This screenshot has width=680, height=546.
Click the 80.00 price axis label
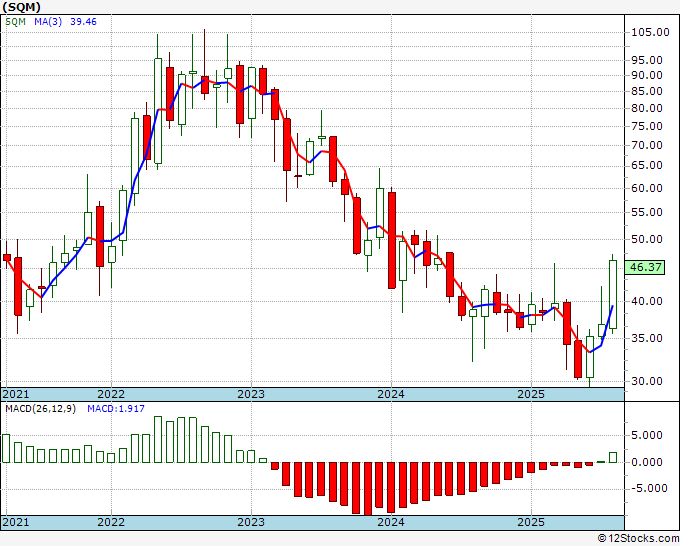647,108
